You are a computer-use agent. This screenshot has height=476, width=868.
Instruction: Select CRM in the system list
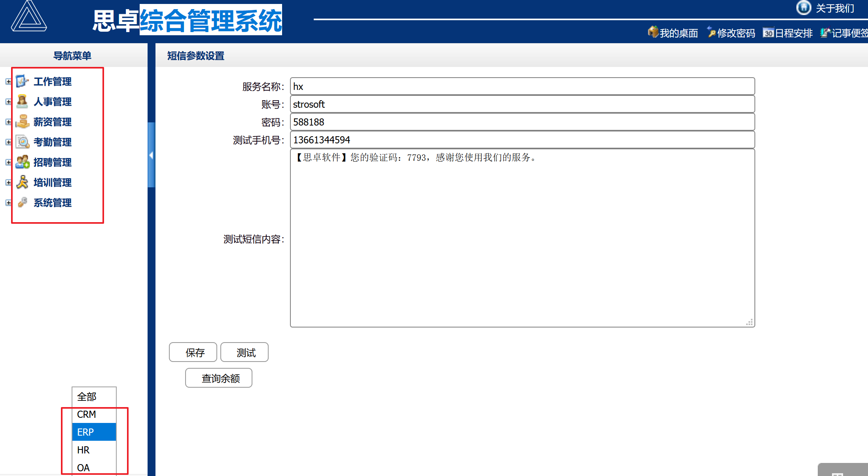pyautogui.click(x=94, y=414)
